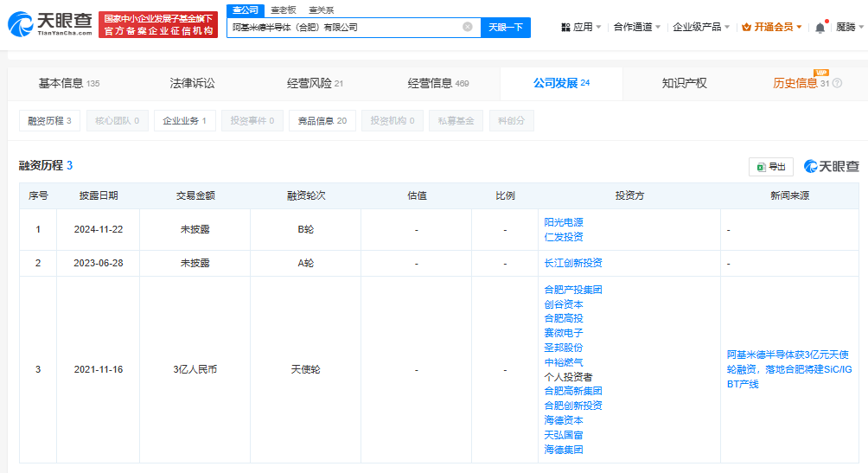Click the 投资方 column header
868x473 pixels.
[629, 195]
